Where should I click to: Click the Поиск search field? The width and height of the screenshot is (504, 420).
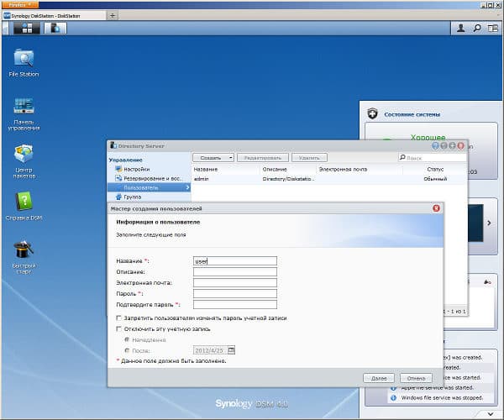[x=433, y=158]
